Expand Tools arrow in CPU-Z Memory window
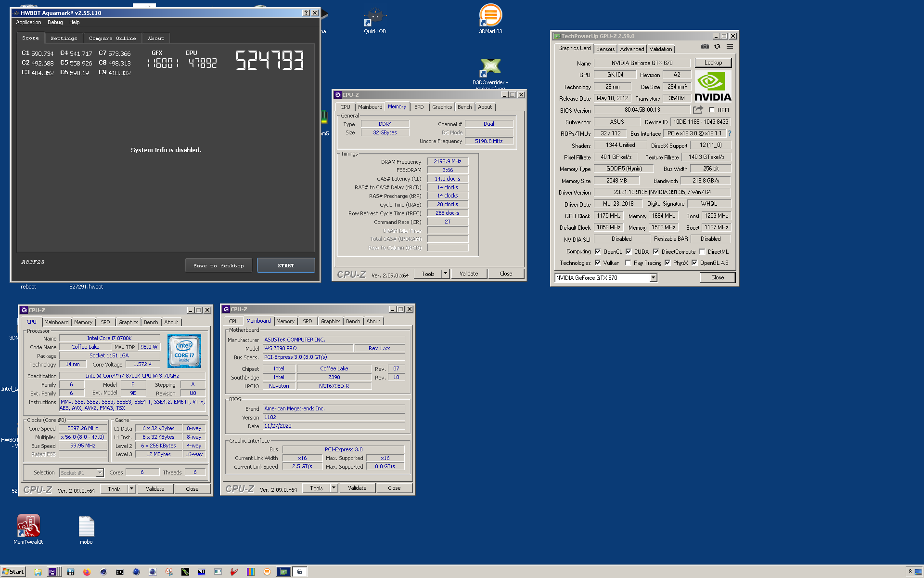The width and height of the screenshot is (924, 578). coord(445,274)
